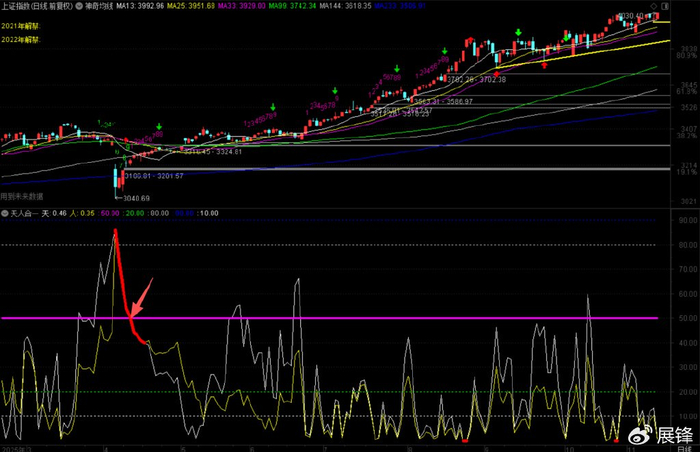700x452 pixels.
Task: Click the 上证指数(日线 前复权) title
Action: [x=37, y=6]
